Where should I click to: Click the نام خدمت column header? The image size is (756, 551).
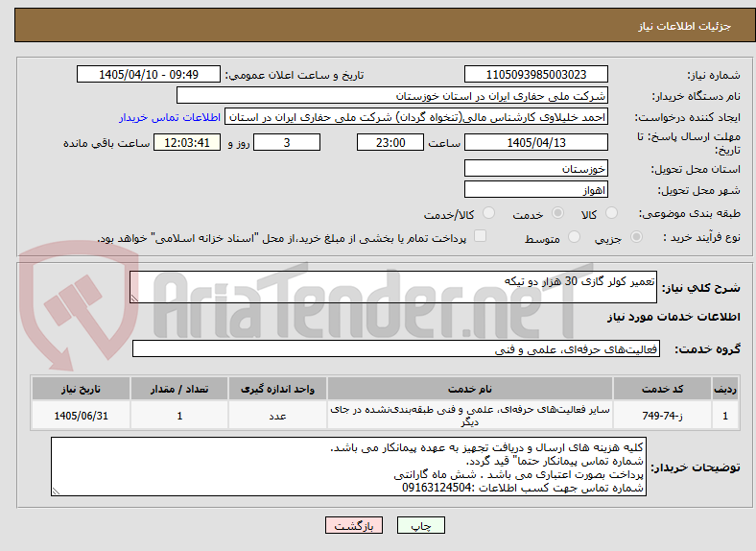[469, 389]
